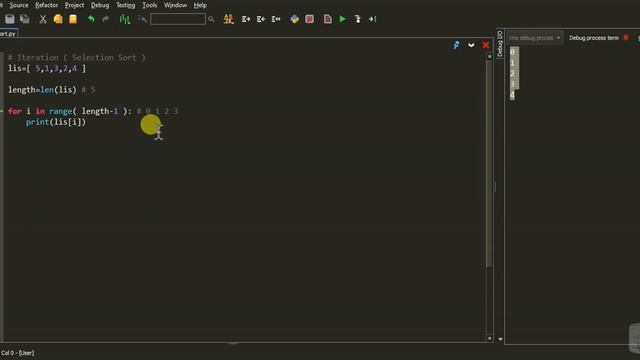Click the Save file toolbar icon
The image size is (640, 360).
coord(10,19)
